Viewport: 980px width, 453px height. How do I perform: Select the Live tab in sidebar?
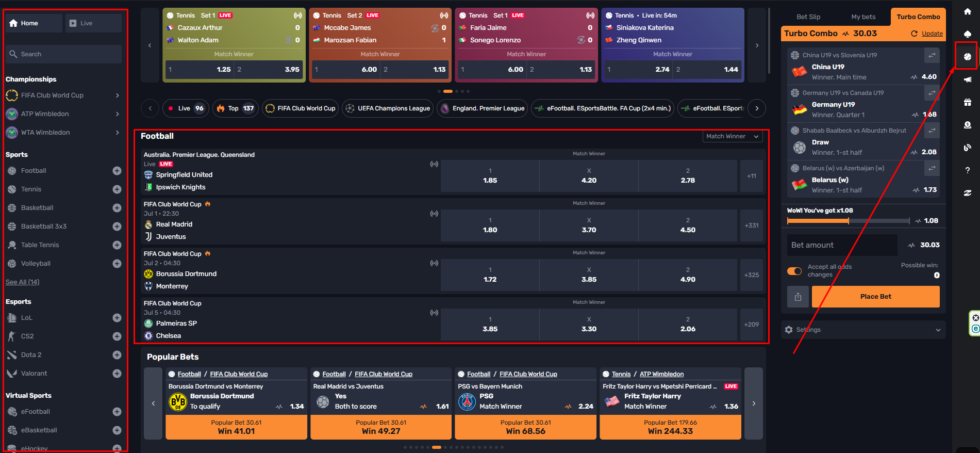(x=93, y=23)
